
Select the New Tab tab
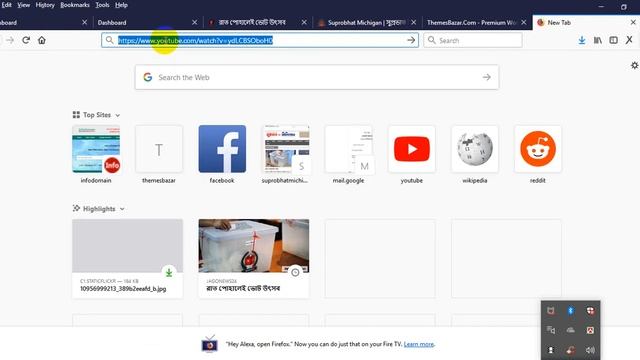[586, 22]
